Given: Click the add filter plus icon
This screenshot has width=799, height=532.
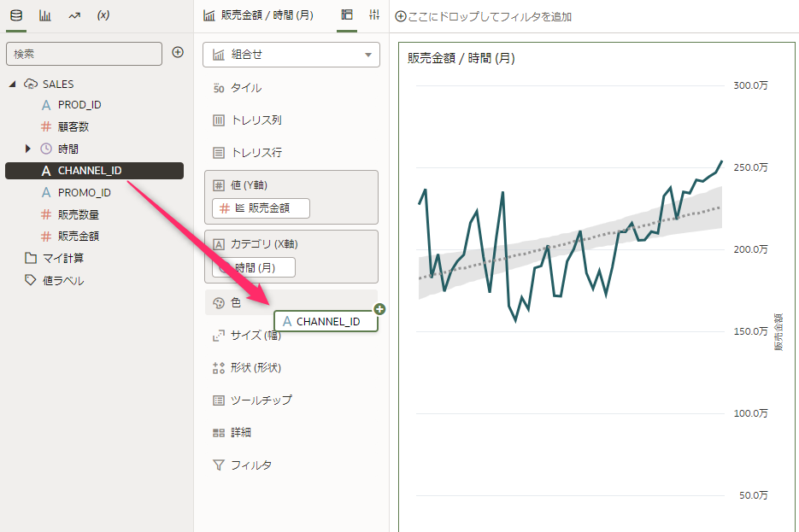Looking at the screenshot, I should [x=401, y=16].
